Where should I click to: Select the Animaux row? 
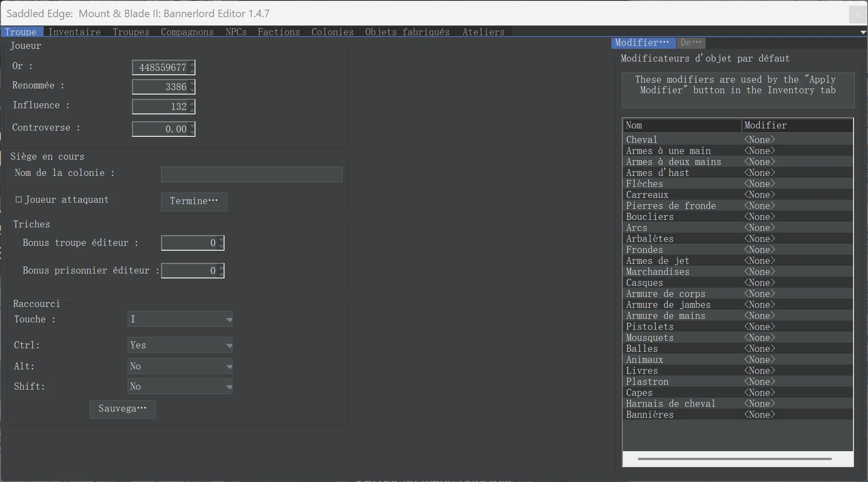coord(738,360)
